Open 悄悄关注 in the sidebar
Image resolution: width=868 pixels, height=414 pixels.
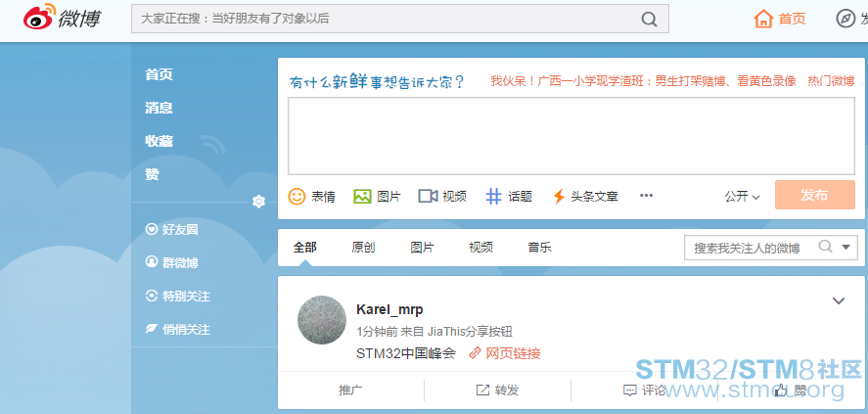(x=178, y=329)
